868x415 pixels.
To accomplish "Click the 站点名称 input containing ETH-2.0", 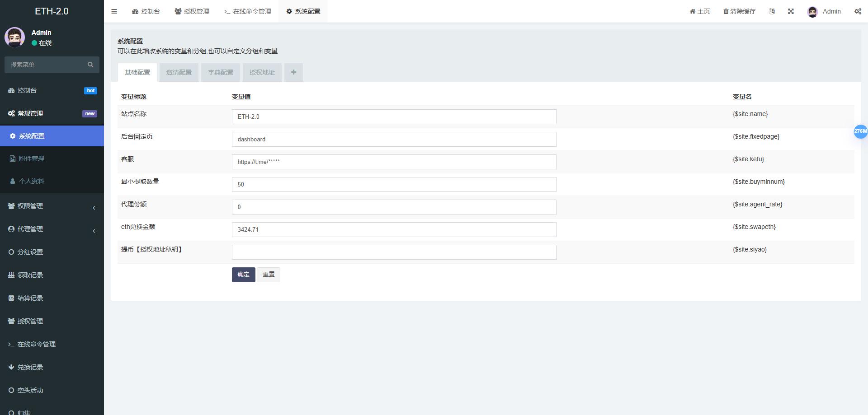I will [x=394, y=117].
